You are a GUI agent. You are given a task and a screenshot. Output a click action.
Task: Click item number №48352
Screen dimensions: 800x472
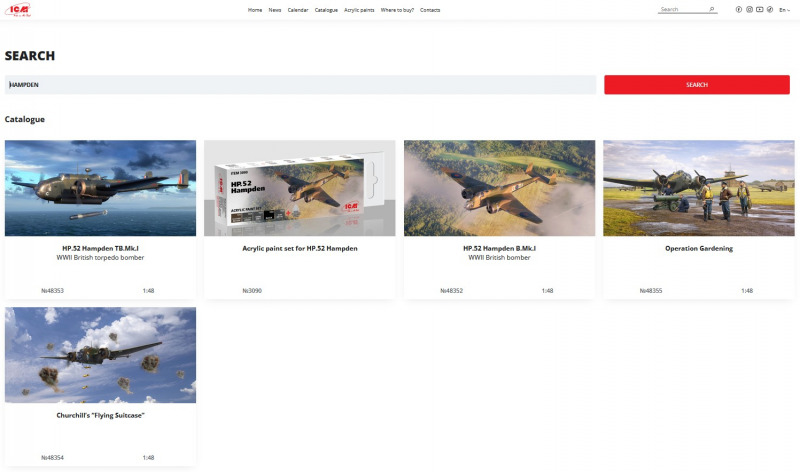coord(452,291)
